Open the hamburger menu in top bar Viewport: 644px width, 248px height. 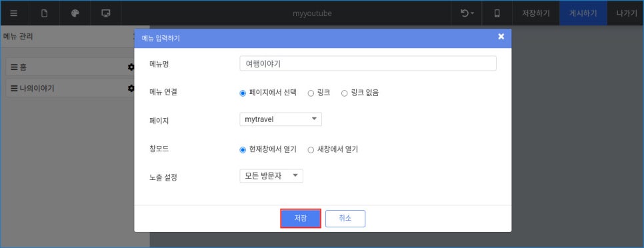tap(14, 13)
